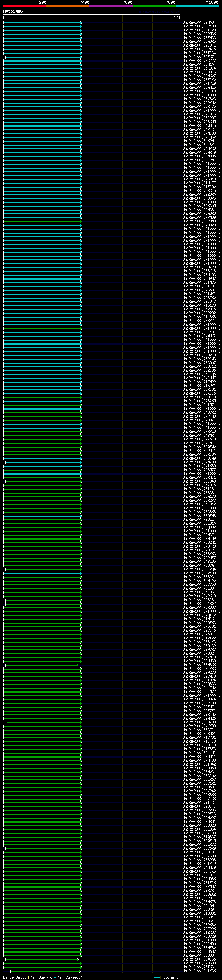Choose hit UniRef100_A8J1X8
The image size is (222, 980).
(199, 91)
